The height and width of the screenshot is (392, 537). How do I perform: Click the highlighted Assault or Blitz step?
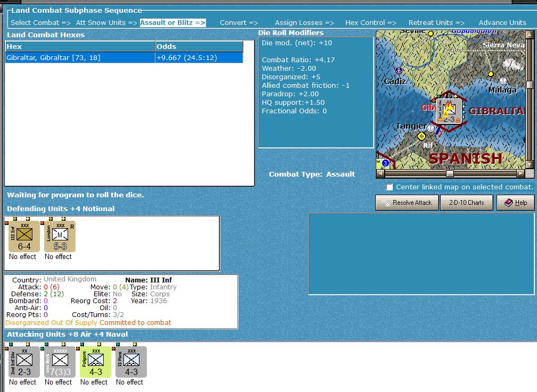(172, 22)
